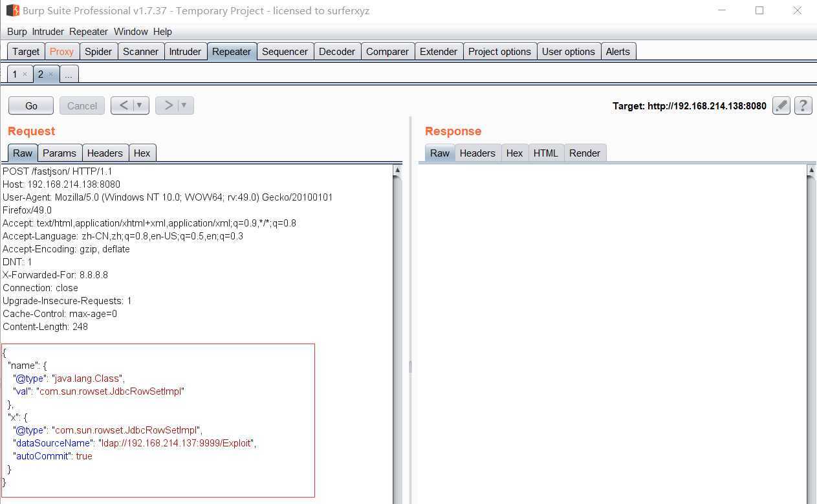Send the request with the Go button

tap(31, 105)
